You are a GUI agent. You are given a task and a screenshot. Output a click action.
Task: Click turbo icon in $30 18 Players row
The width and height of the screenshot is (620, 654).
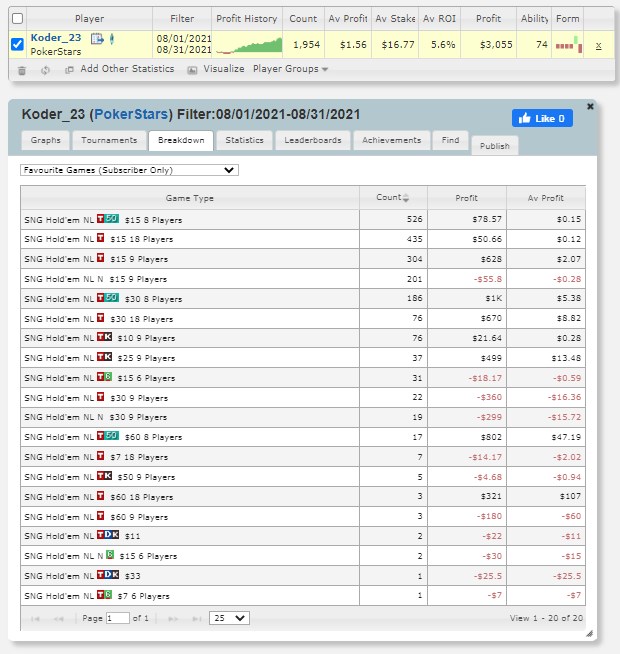[101, 318]
